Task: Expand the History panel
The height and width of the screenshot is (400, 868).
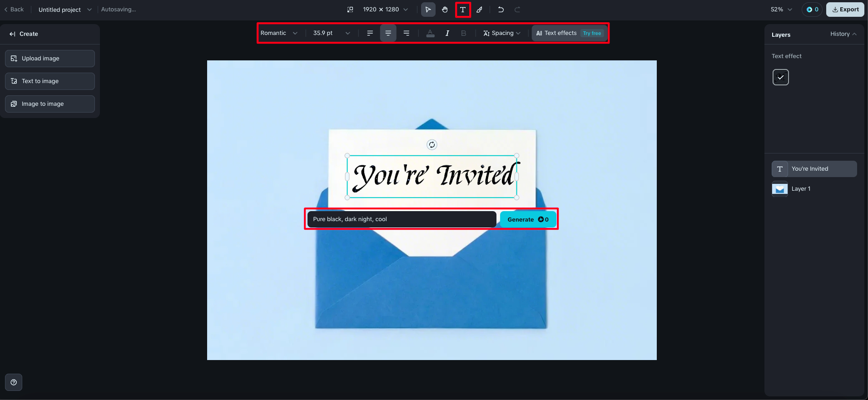Action: point(843,34)
